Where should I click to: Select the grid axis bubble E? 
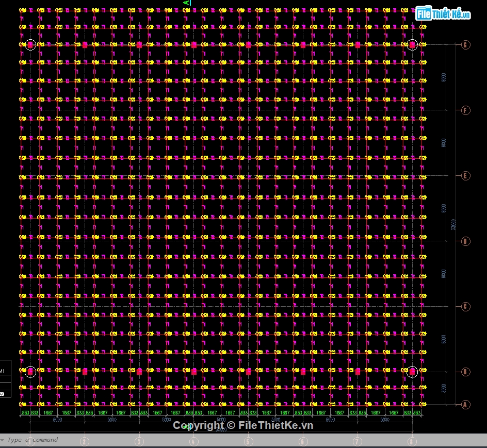(x=465, y=176)
